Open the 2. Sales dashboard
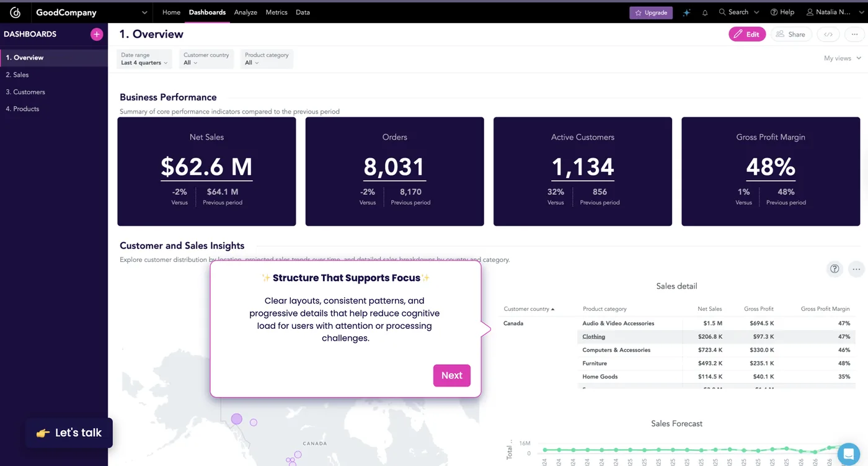This screenshot has height=466, width=868. click(x=54, y=75)
